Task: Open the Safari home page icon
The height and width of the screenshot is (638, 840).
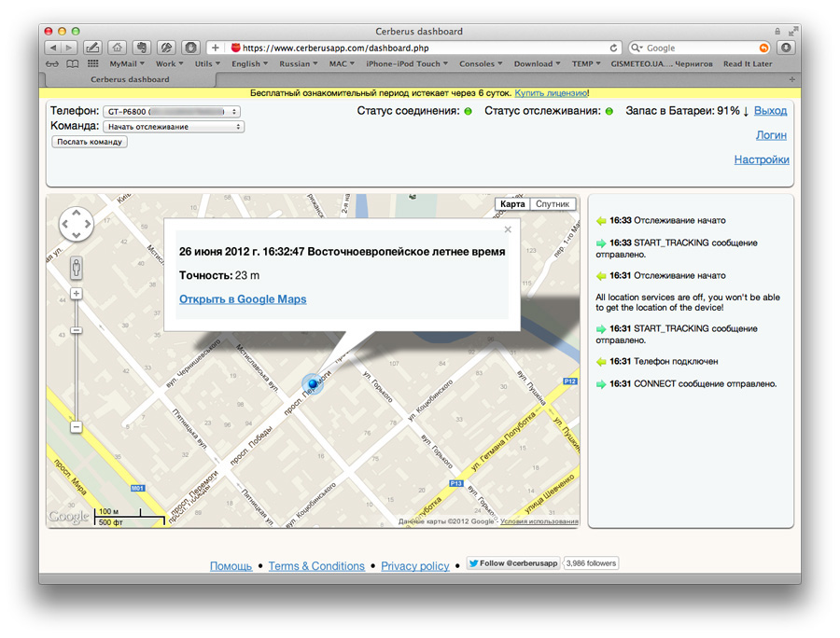Action: pyautogui.click(x=117, y=48)
